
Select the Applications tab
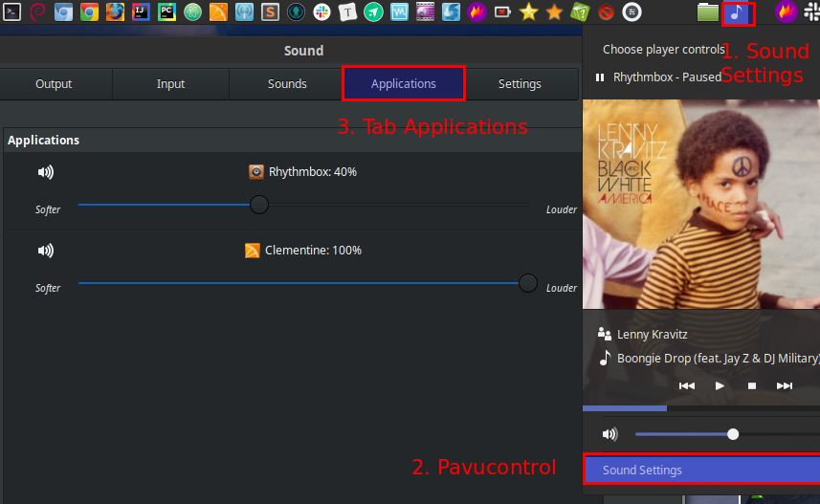pyautogui.click(x=403, y=83)
